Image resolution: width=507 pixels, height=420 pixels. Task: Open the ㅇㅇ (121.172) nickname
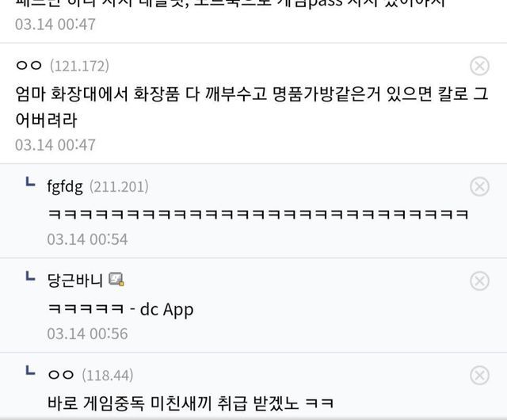point(29,66)
